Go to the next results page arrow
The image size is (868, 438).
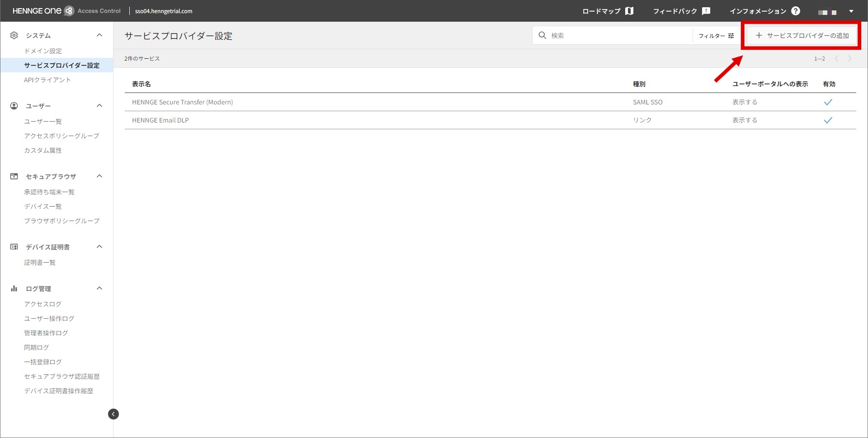pos(850,58)
